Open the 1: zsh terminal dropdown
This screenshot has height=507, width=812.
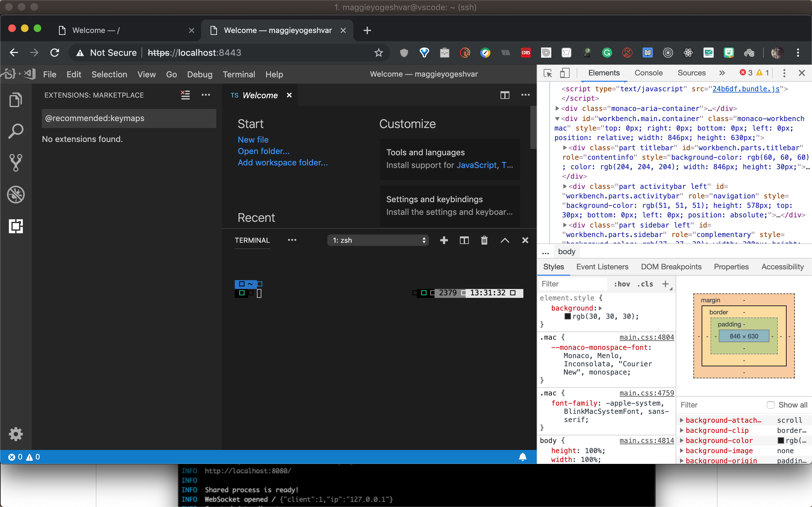click(378, 240)
